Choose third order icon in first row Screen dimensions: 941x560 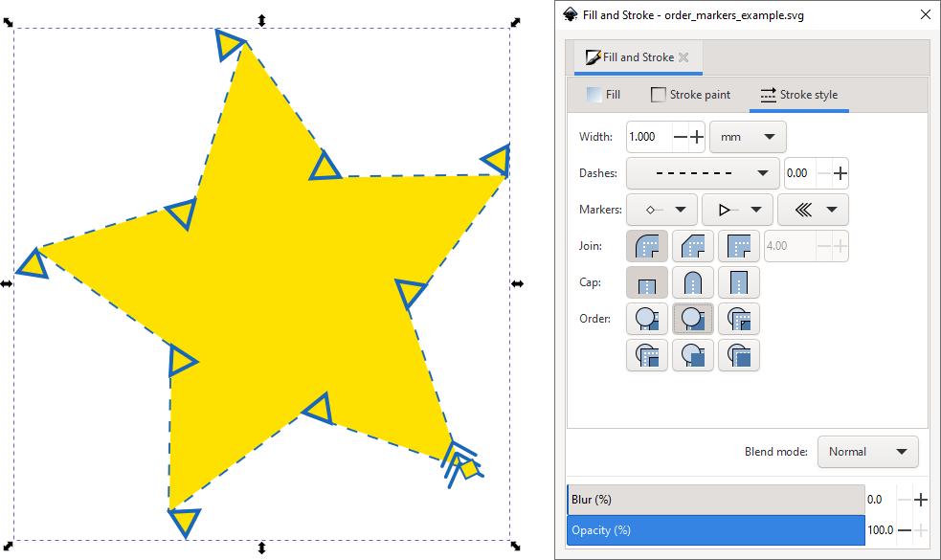739,319
